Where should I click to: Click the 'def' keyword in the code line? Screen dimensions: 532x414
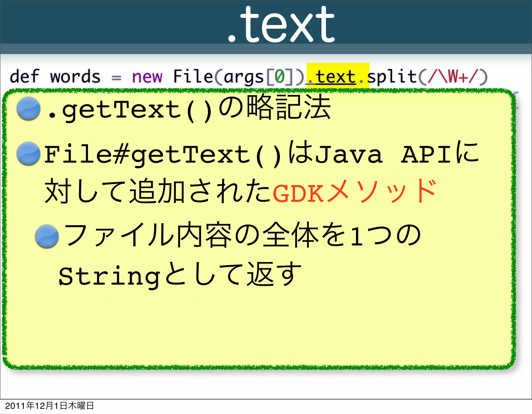pyautogui.click(x=24, y=76)
